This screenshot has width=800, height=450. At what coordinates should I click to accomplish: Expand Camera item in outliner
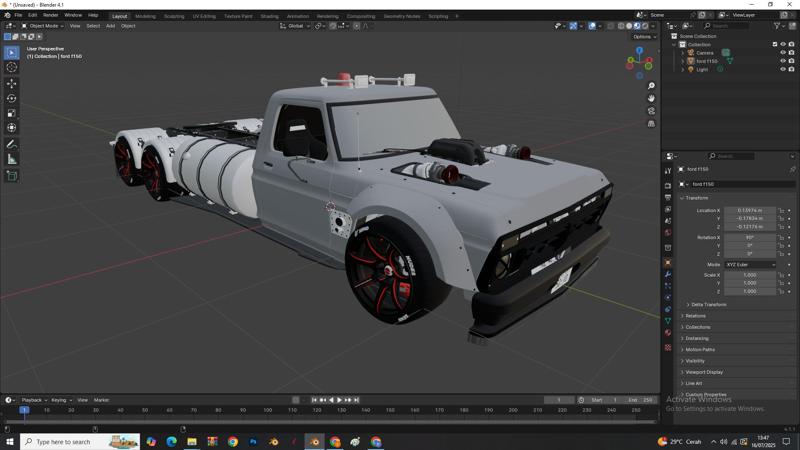point(683,53)
